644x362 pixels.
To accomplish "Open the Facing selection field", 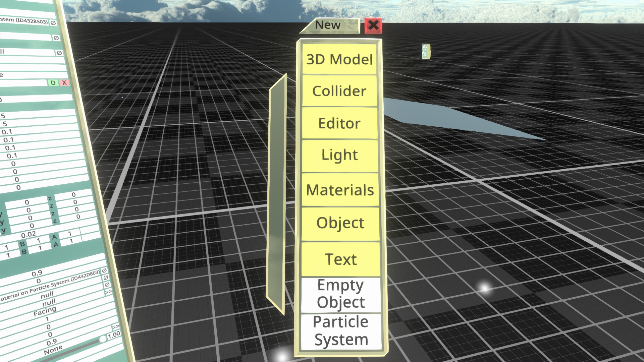I will click(x=45, y=312).
